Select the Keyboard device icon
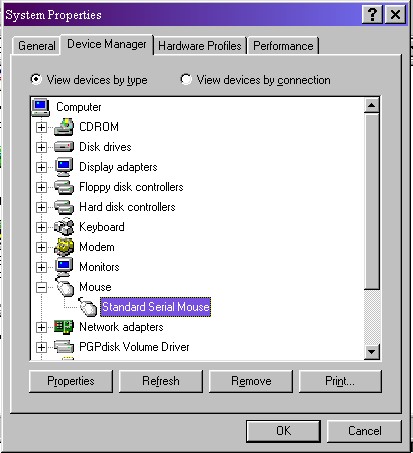 (64, 227)
